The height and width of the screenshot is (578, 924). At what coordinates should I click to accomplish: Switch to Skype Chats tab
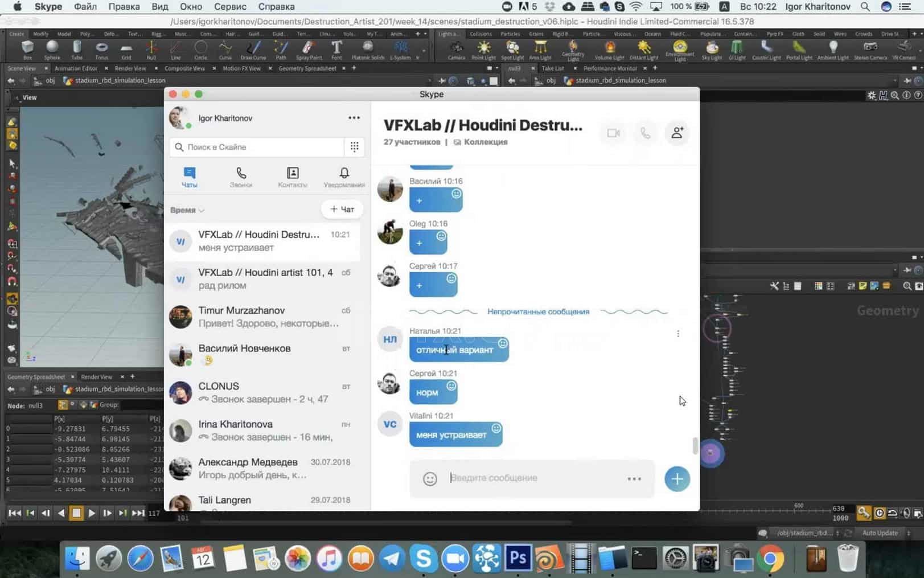pyautogui.click(x=190, y=177)
